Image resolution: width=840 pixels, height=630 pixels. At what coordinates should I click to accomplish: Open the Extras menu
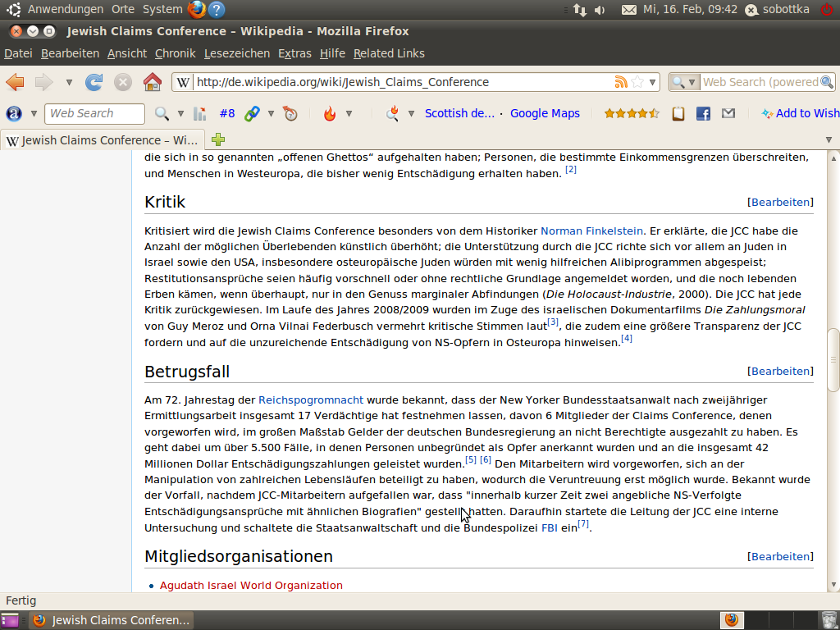tap(294, 53)
